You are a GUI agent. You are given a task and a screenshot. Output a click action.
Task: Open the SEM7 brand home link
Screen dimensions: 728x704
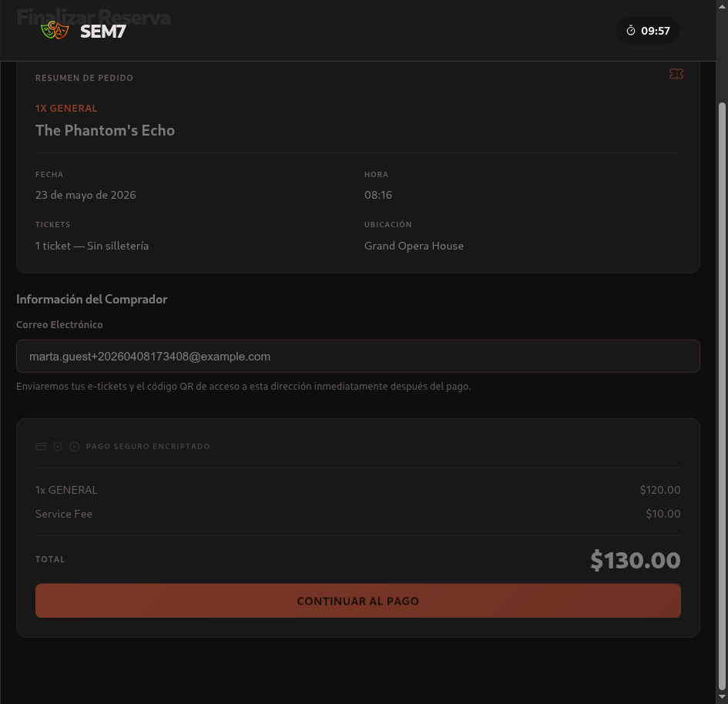click(102, 32)
